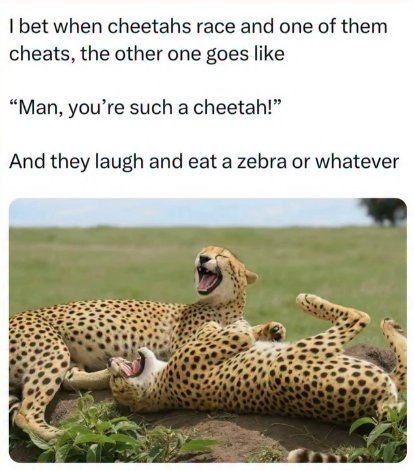414x471 pixels.
Task: Click the first line starting "I bet when cheetahs"
Action: [198, 26]
